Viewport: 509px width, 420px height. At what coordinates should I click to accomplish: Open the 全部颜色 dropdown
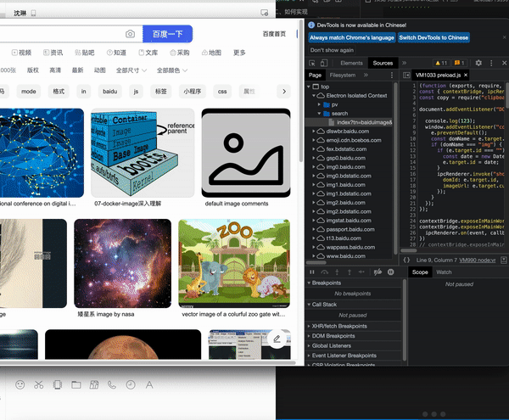(x=172, y=70)
